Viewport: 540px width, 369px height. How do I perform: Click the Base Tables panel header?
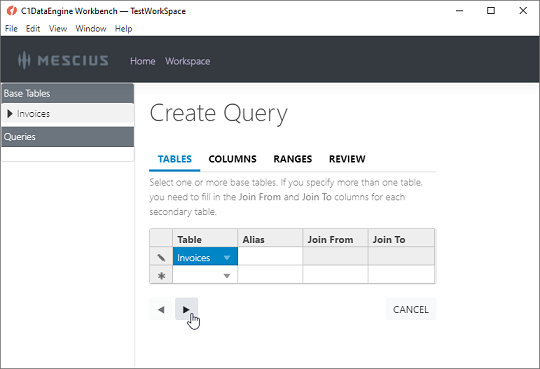pyautogui.click(x=68, y=93)
